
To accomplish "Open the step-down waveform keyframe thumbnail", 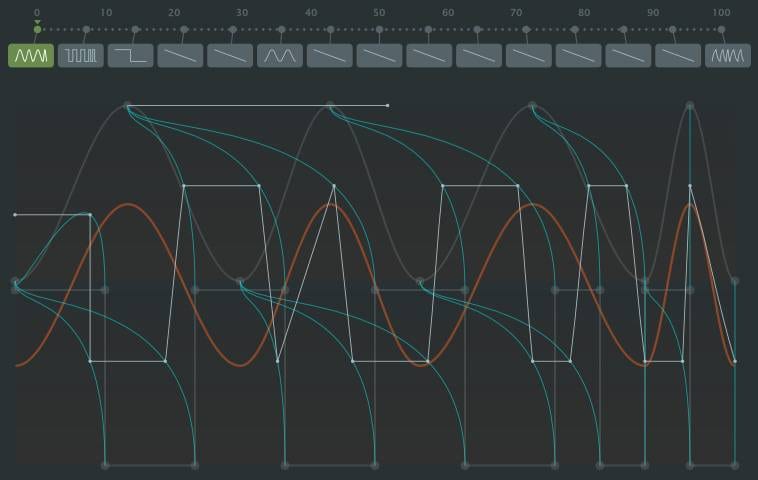I will coord(131,56).
